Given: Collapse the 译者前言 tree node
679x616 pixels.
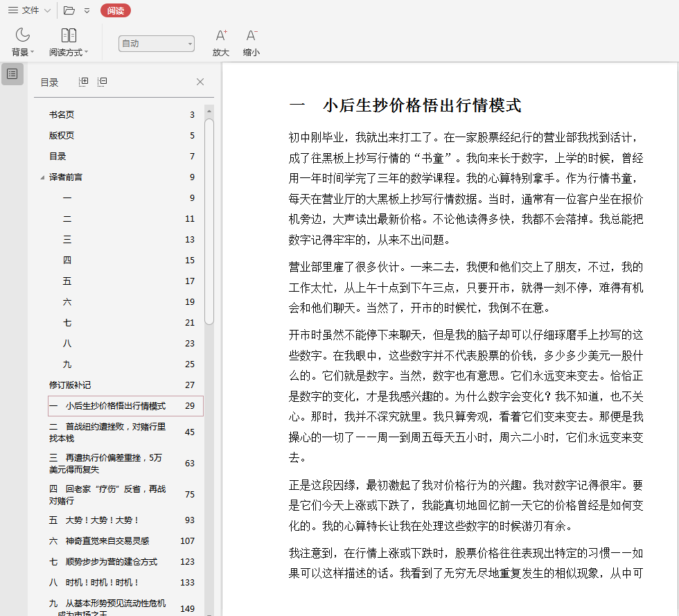Looking at the screenshot, I should pos(42,177).
